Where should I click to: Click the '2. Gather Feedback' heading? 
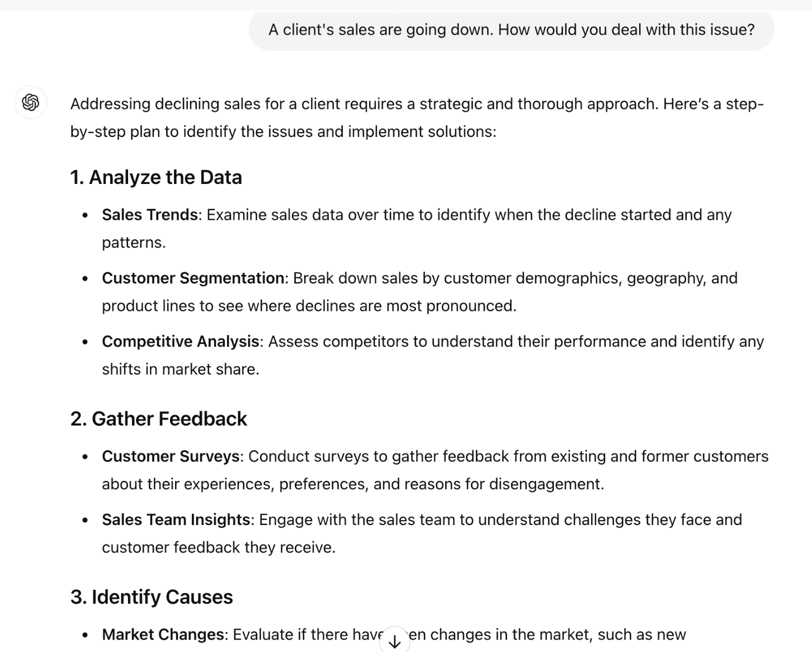[159, 419]
